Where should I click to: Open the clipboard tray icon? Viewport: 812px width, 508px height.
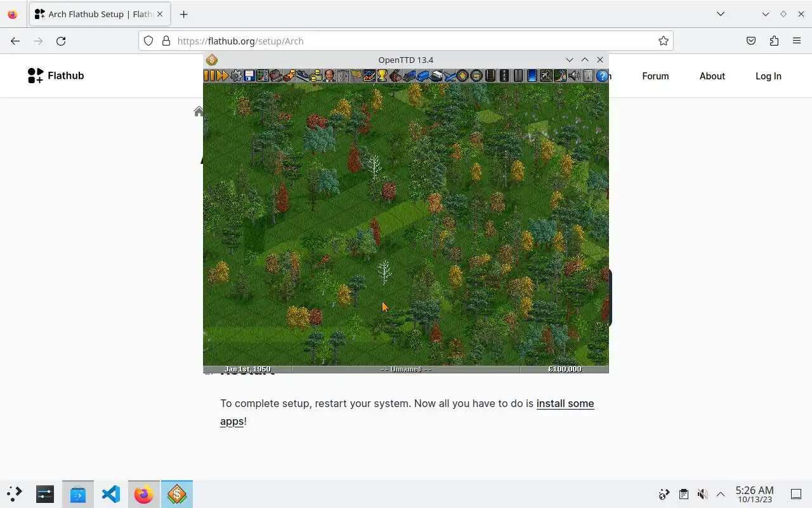[683, 494]
